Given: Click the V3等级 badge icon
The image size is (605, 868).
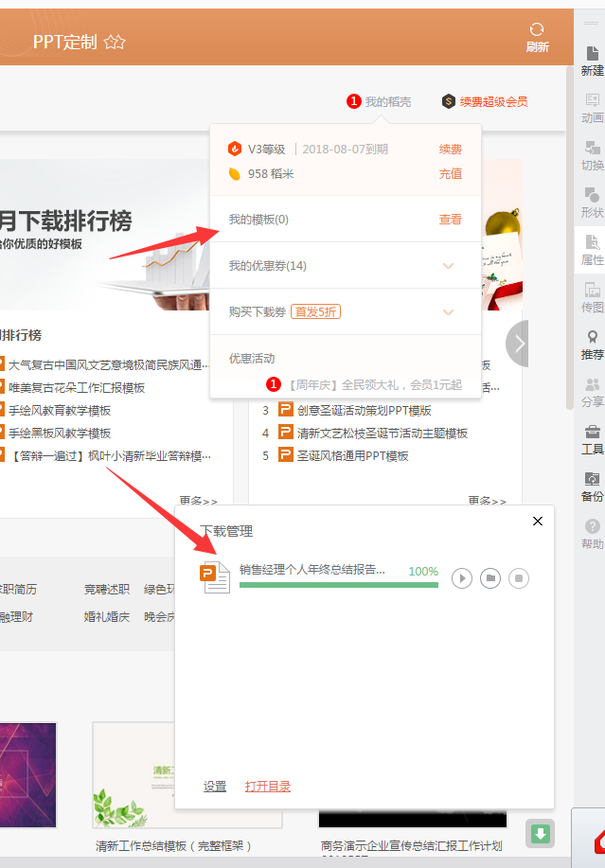Looking at the screenshot, I should [x=235, y=149].
